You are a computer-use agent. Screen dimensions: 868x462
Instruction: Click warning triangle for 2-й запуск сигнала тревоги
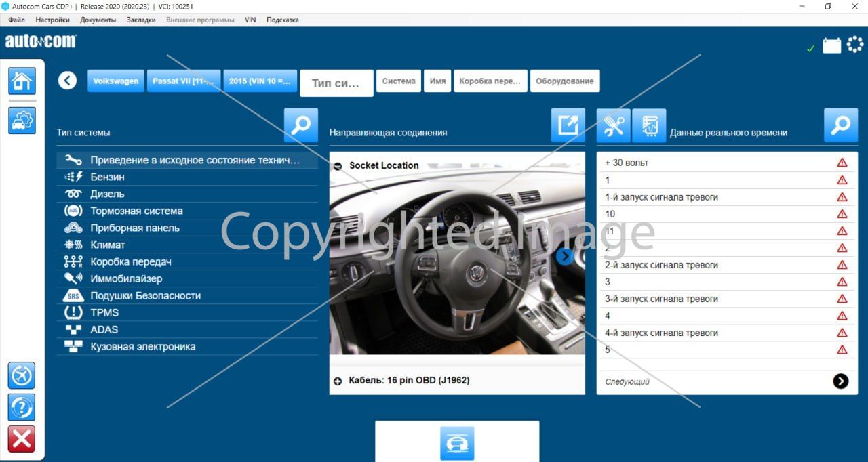(x=842, y=265)
